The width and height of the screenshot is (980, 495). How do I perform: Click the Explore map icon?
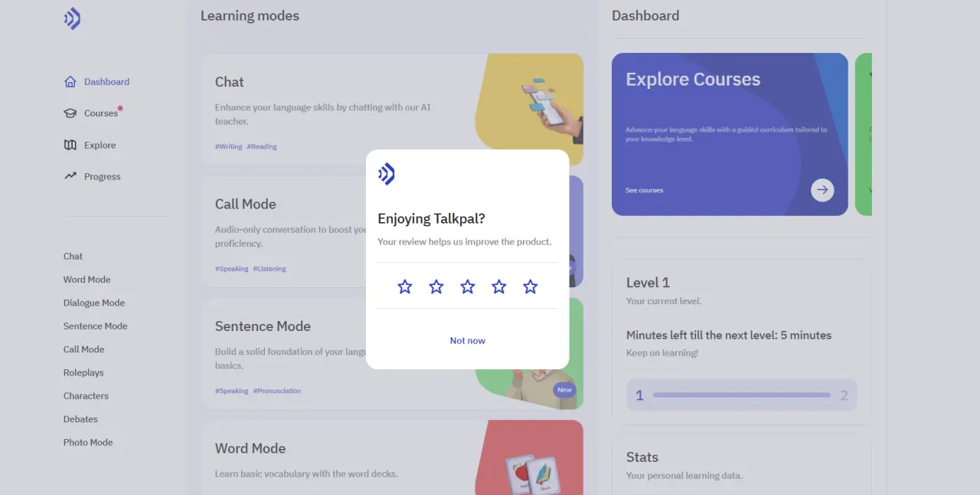point(70,145)
